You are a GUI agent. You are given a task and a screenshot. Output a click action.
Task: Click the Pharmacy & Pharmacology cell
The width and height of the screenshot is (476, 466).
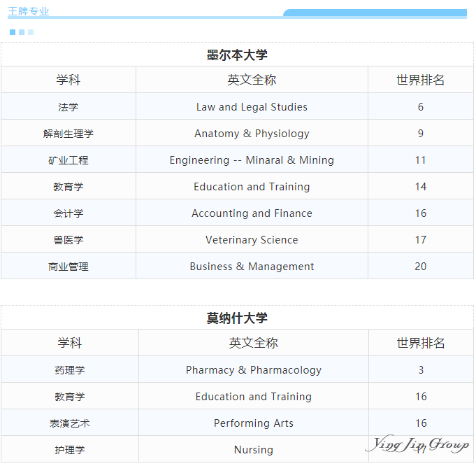[254, 370]
